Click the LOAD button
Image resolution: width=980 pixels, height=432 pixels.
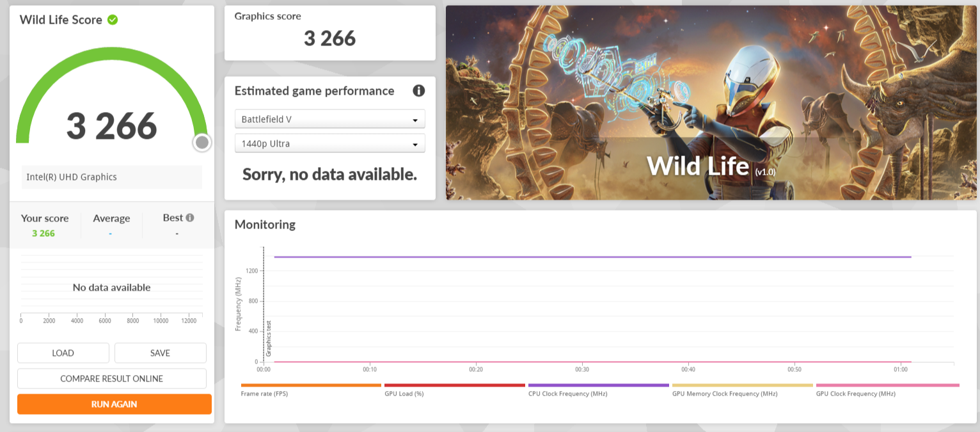tap(63, 353)
